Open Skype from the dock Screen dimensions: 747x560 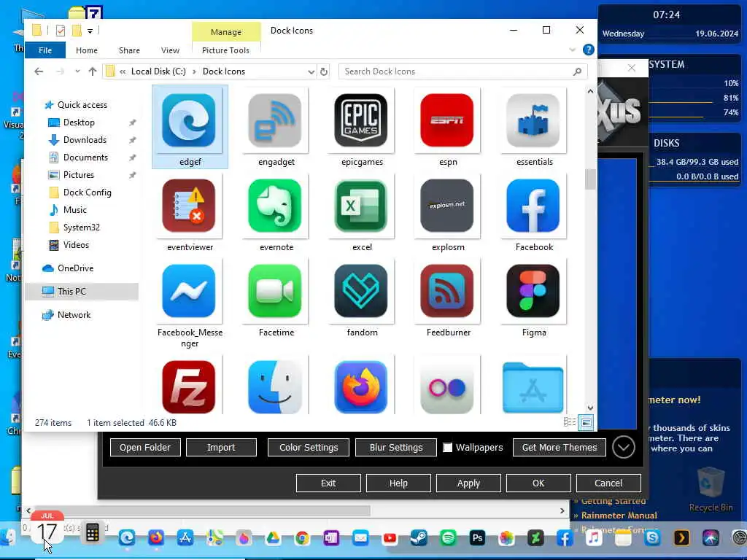(x=652, y=537)
